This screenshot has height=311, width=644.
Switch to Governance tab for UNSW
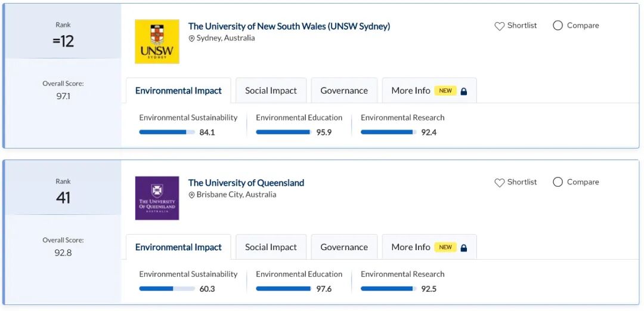point(344,91)
